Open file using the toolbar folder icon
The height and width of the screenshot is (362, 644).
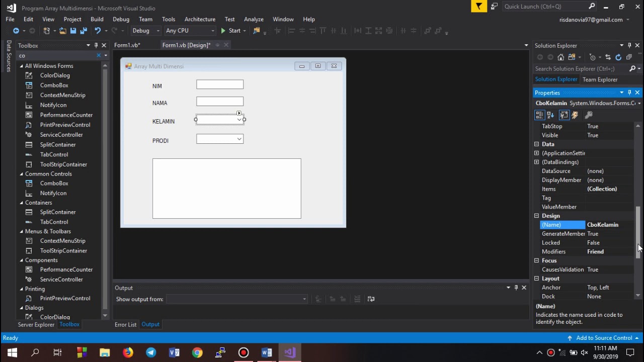pos(62,31)
